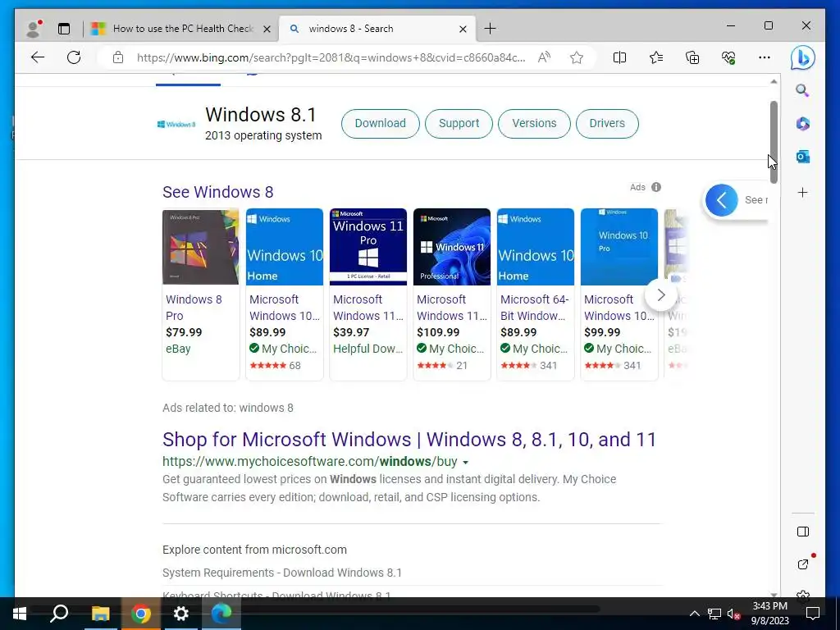The height and width of the screenshot is (630, 840).
Task: Add a sidebar app with plus icon
Action: point(802,192)
